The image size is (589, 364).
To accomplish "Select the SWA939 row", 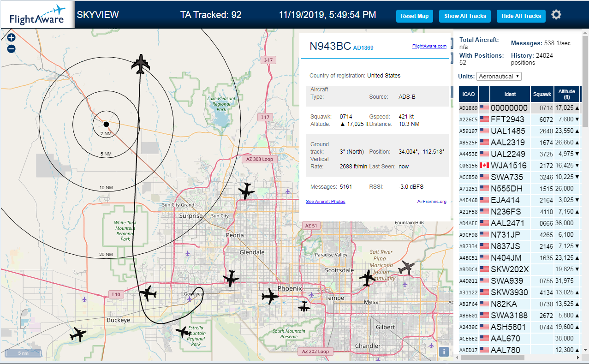I will pyautogui.click(x=519, y=280).
